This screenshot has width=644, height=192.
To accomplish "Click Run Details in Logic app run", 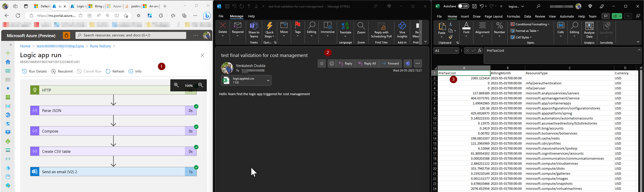I will click(x=34, y=71).
